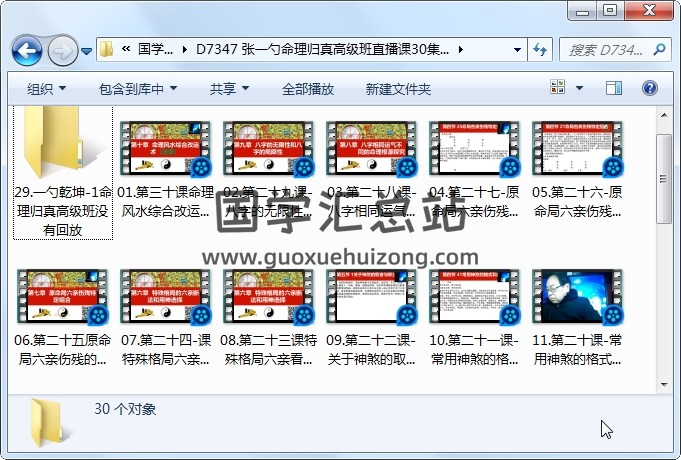Image resolution: width=681 pixels, height=460 pixels.
Task: Click 新建文件夹 button
Action: pyautogui.click(x=398, y=89)
